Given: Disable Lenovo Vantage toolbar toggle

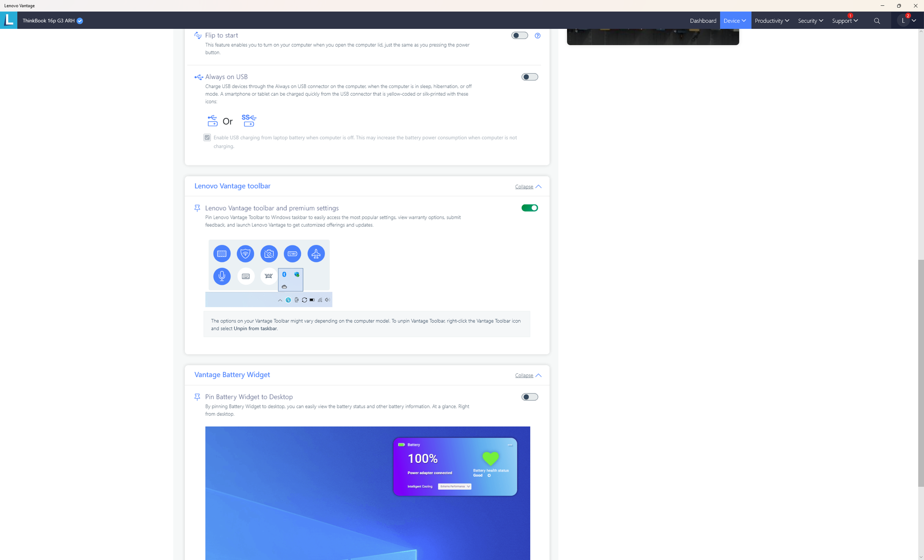Looking at the screenshot, I should [529, 208].
